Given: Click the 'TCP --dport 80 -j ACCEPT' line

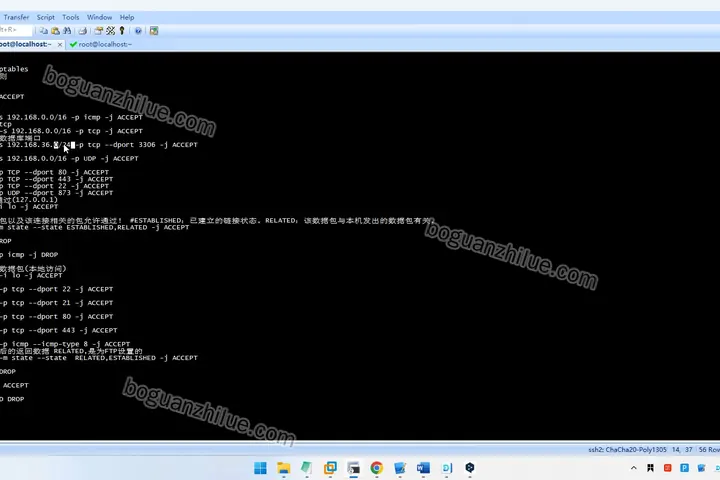Looking at the screenshot, I should (x=55, y=172).
